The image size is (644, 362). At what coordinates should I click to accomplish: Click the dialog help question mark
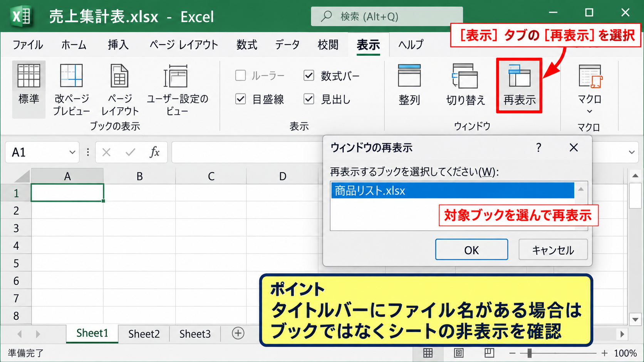point(538,147)
